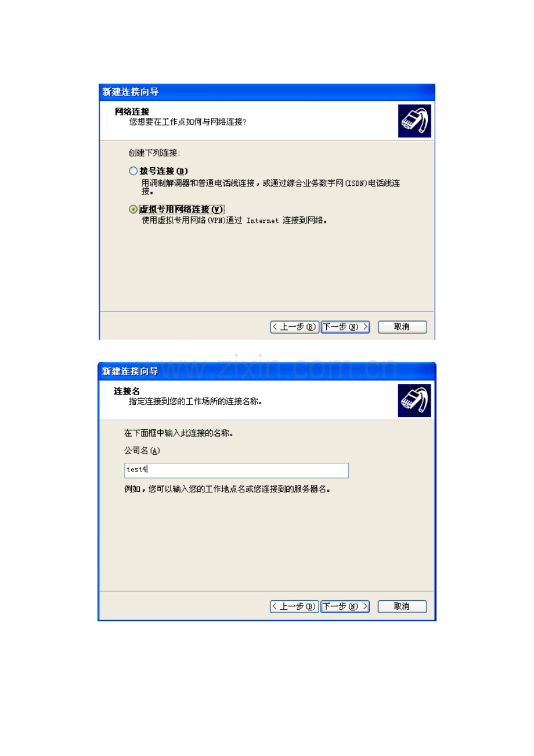Select the 虚拟专用网络连接(V) radio button
This screenshot has width=534, height=756.
(133, 209)
